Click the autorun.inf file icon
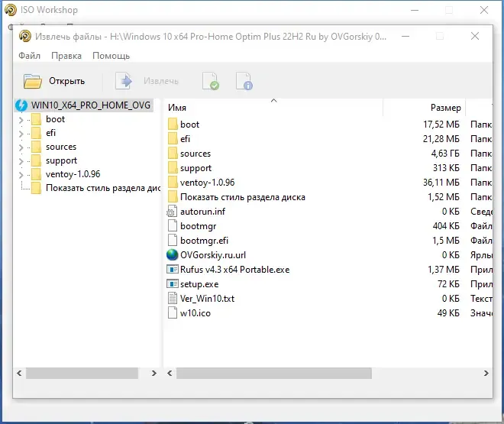This screenshot has width=504, height=424. pos(172,211)
